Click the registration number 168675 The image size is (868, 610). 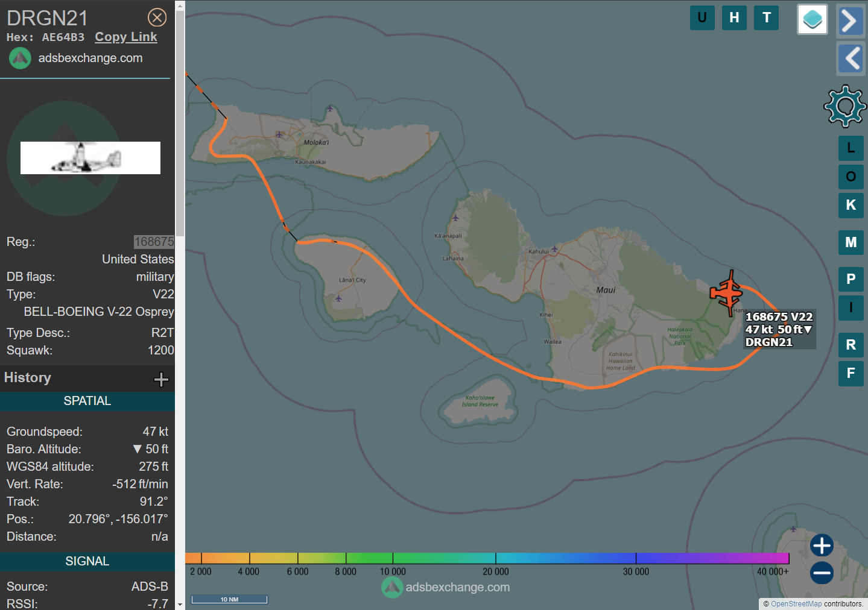[154, 242]
